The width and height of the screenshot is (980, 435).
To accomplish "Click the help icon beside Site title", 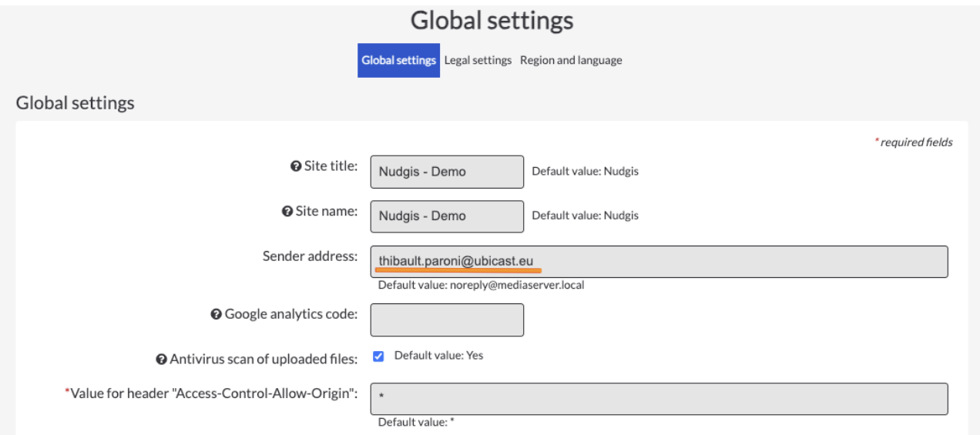I will pyautogui.click(x=295, y=167).
